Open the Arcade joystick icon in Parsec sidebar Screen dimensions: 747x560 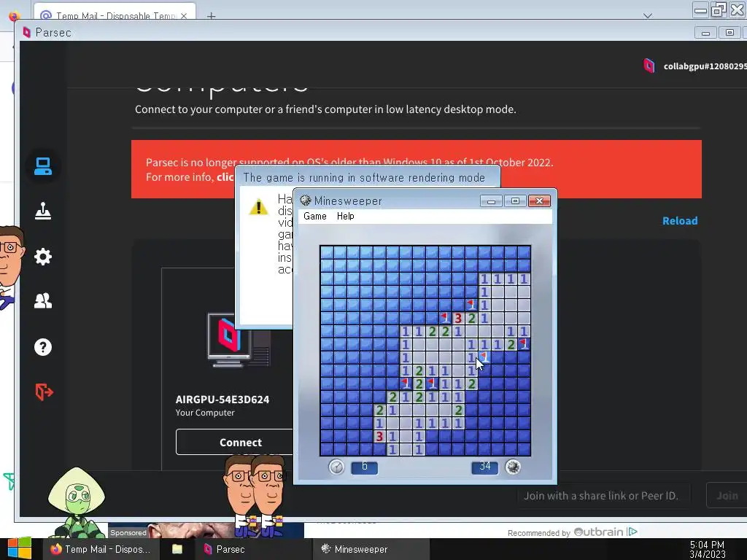(x=43, y=211)
